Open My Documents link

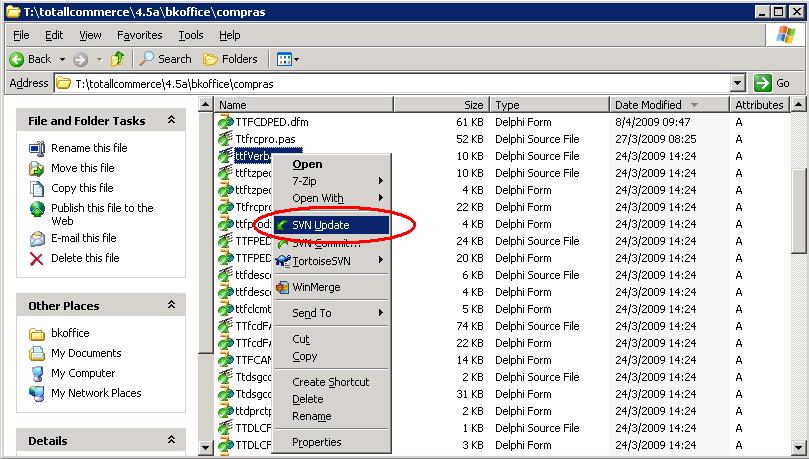(86, 353)
